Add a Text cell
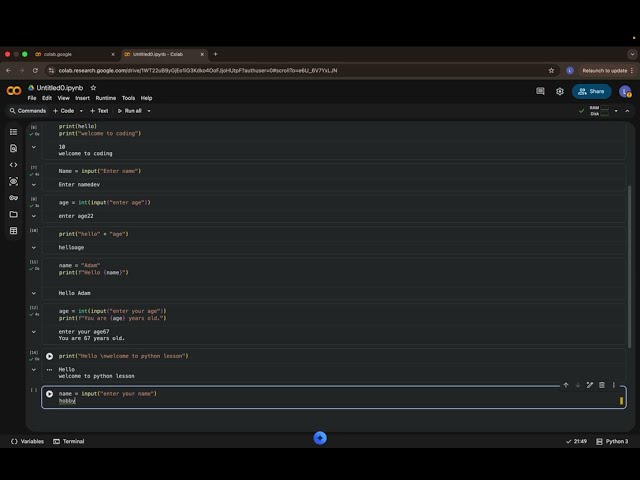 (99, 111)
